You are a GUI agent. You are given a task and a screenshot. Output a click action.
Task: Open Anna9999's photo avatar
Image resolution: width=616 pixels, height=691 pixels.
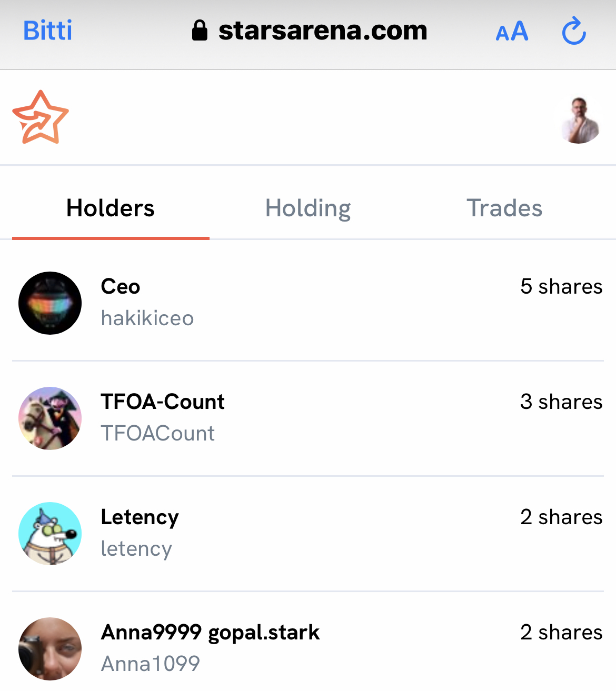tap(50, 649)
